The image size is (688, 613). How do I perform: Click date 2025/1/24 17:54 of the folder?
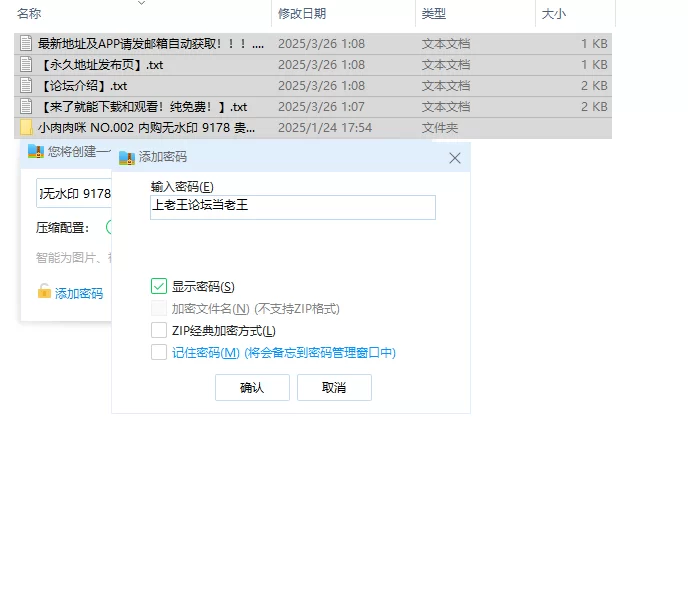click(x=325, y=128)
